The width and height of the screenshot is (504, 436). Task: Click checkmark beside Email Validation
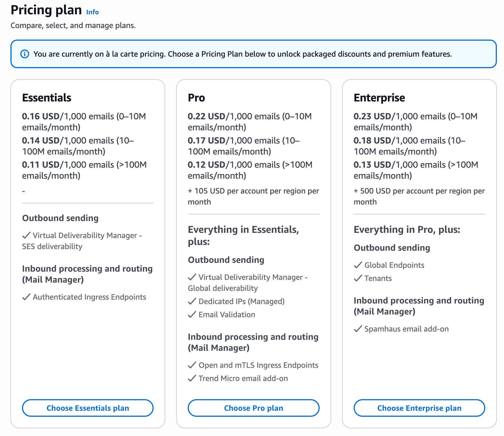click(192, 314)
